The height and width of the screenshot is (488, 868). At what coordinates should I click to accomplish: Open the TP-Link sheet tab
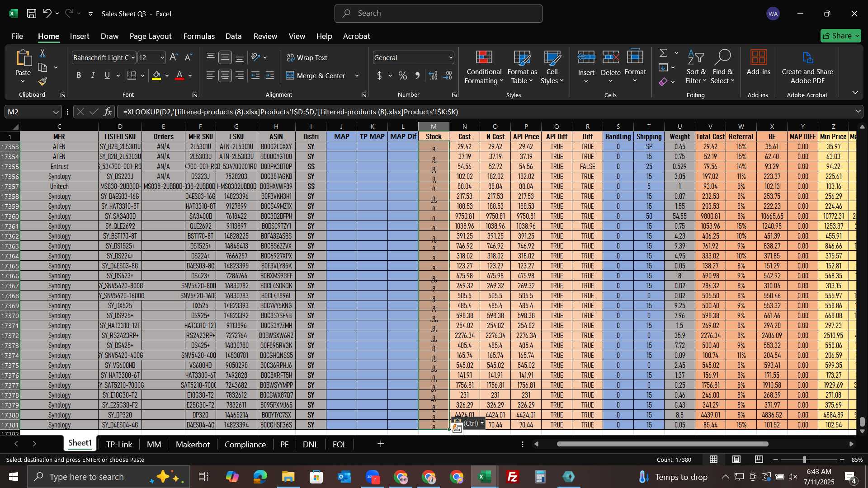[119, 445]
